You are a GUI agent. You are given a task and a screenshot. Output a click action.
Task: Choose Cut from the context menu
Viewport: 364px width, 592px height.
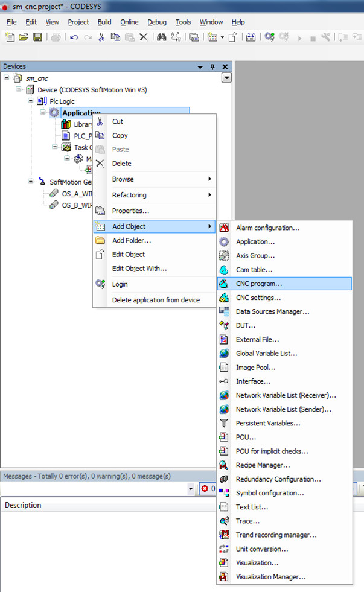(x=154, y=121)
